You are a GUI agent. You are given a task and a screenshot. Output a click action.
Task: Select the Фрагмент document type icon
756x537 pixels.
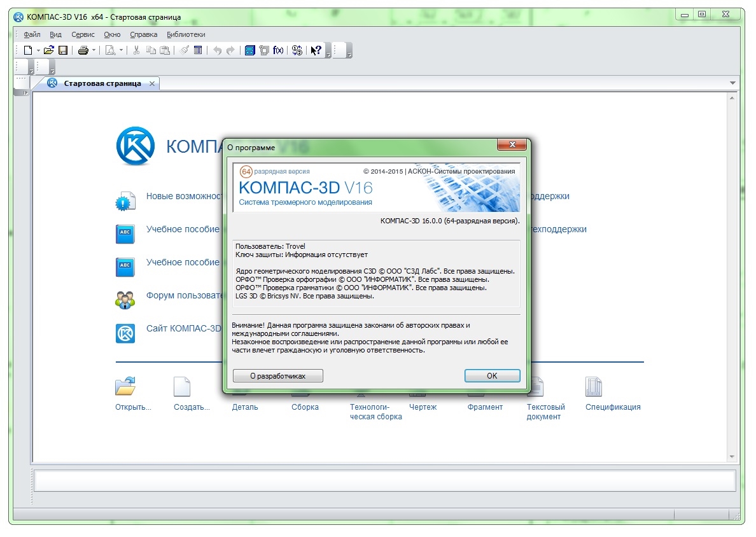coord(477,387)
